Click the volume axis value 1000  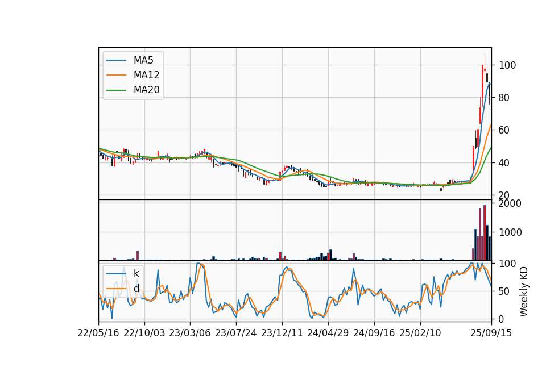point(510,232)
